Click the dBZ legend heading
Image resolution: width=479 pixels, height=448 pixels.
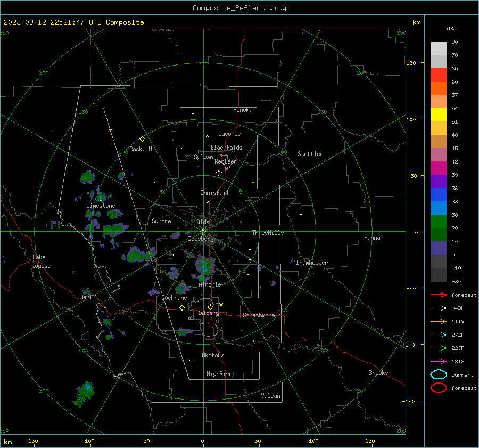tap(451, 28)
